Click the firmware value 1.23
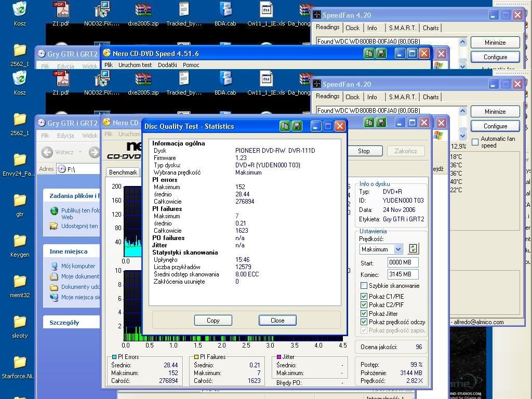 (241, 158)
